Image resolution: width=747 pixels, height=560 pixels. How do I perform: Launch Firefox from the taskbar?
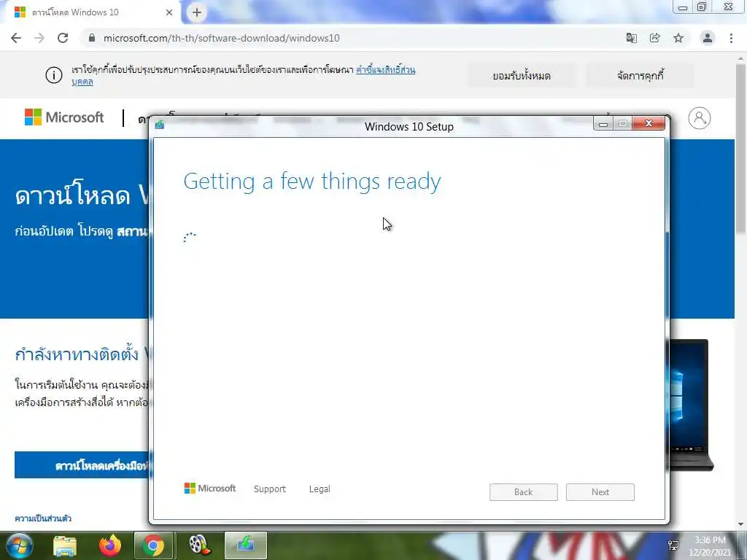110,545
